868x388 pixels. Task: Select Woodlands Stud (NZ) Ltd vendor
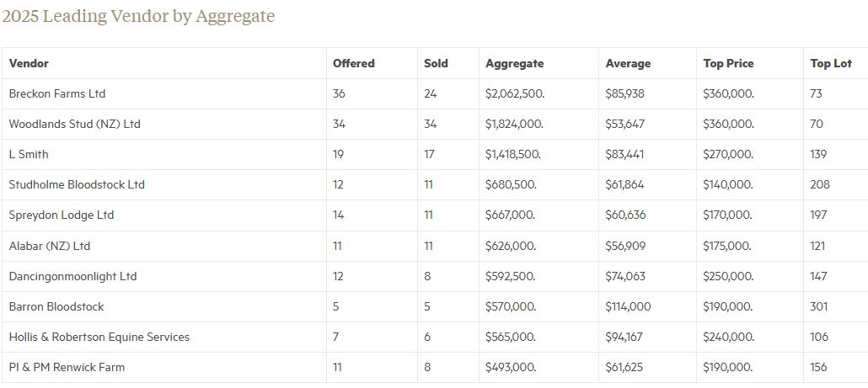(x=74, y=124)
